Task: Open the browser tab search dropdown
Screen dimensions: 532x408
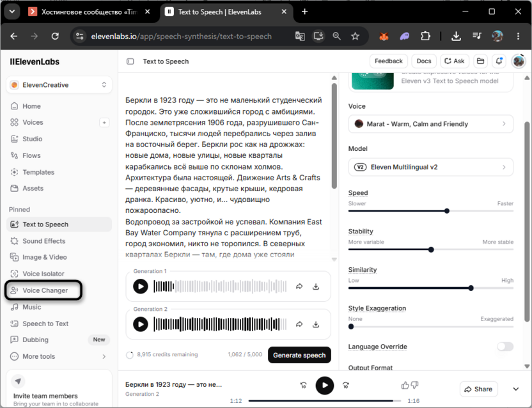Action: point(12,12)
